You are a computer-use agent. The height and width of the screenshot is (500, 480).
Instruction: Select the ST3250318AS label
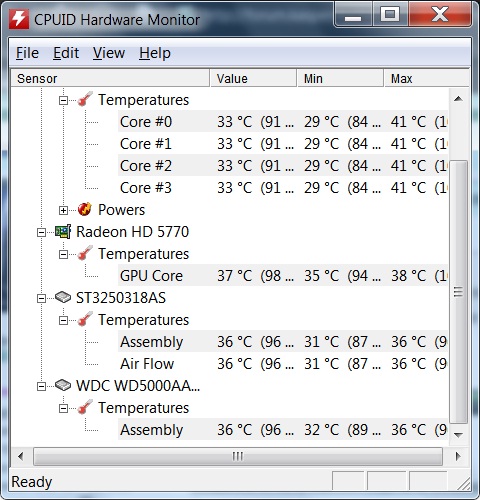[x=121, y=298]
